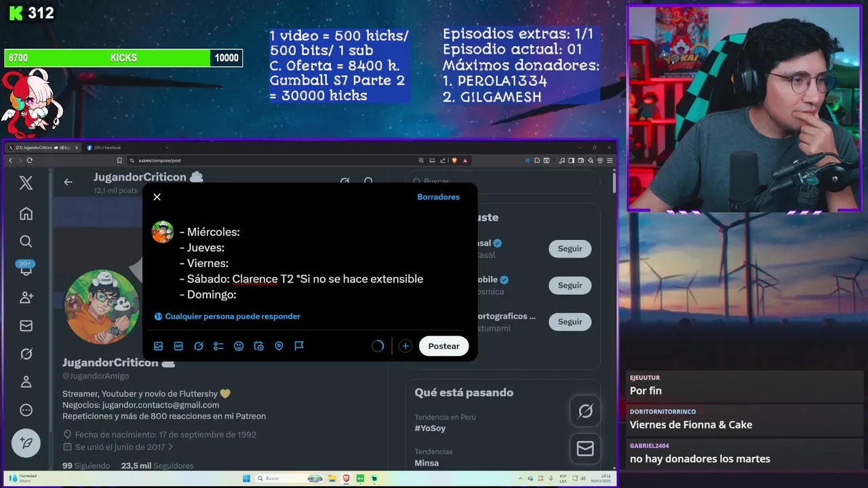Click the Postear button
The width and height of the screenshot is (868, 488).
[x=443, y=346]
